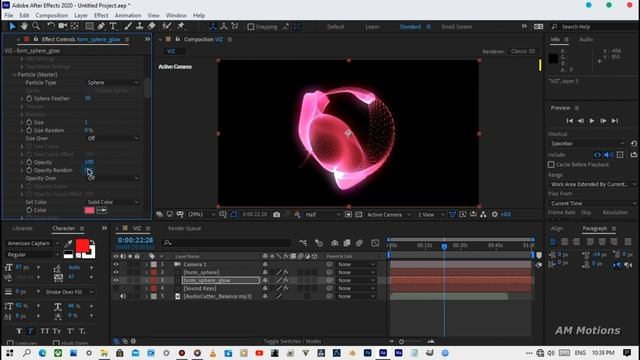Open the Set Color dropdown
640x360 pixels.
click(113, 202)
